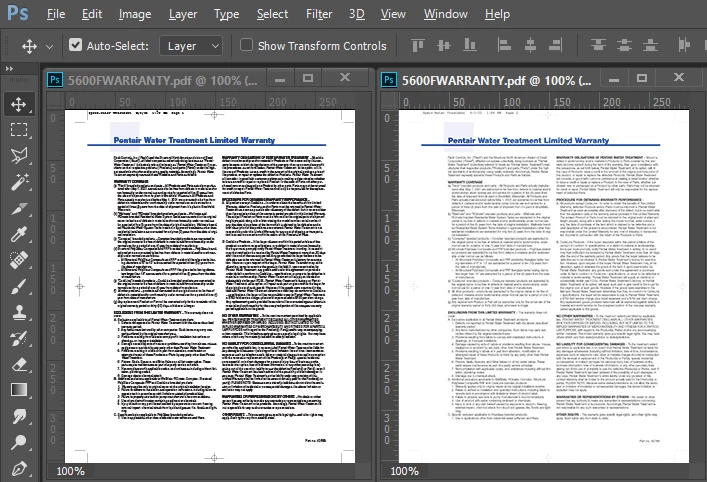
Task: Select the Pen tool
Action: [x=18, y=468]
